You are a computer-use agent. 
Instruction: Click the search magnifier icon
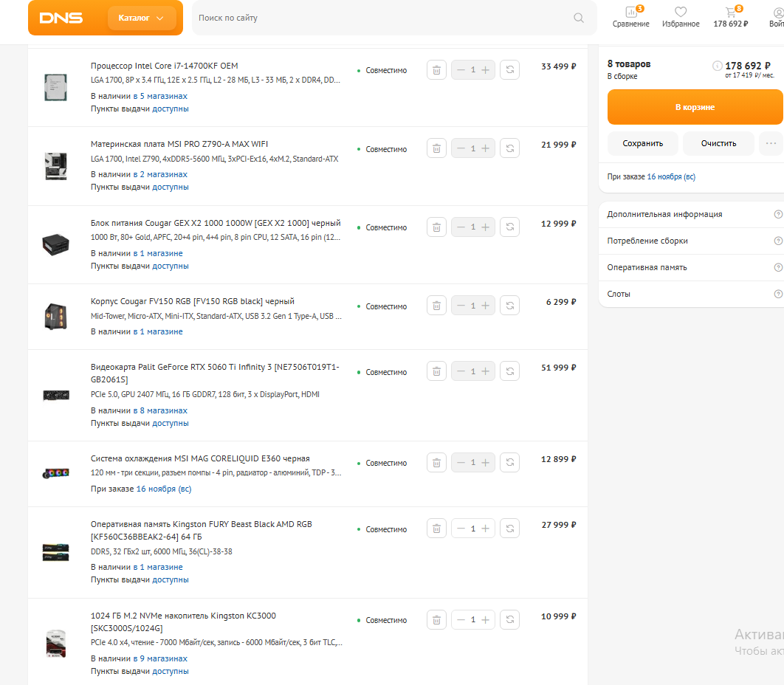click(579, 18)
